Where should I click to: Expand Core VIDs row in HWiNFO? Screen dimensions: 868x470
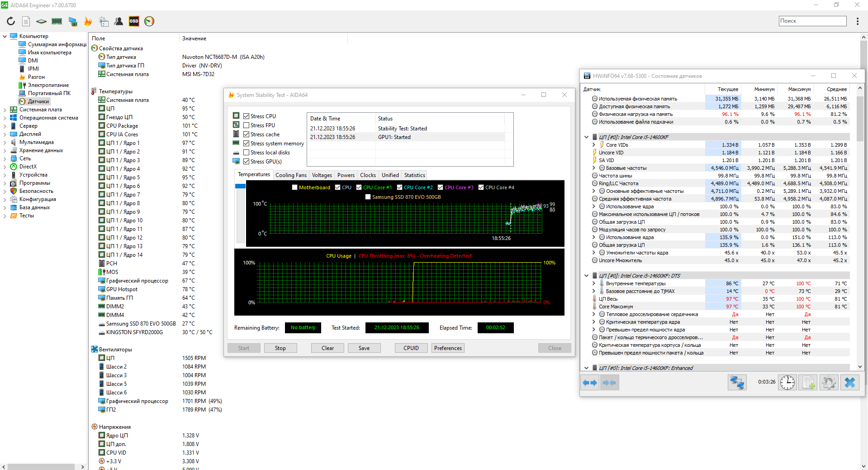click(594, 145)
